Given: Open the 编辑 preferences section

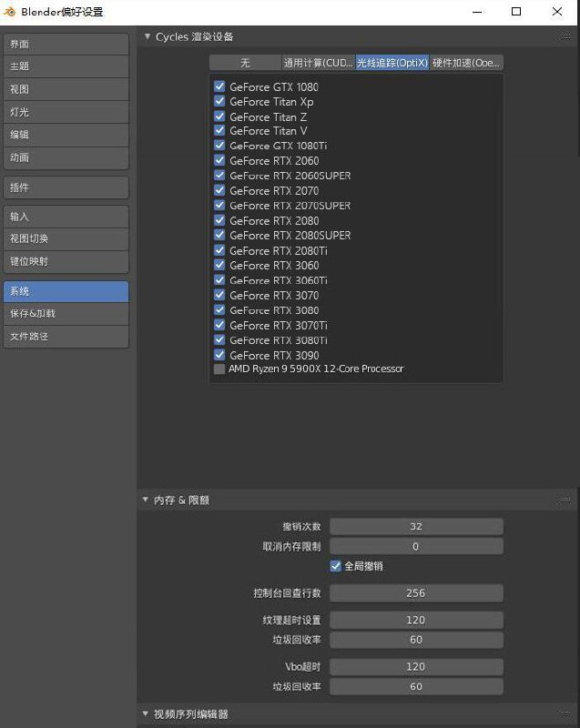Looking at the screenshot, I should click(66, 135).
